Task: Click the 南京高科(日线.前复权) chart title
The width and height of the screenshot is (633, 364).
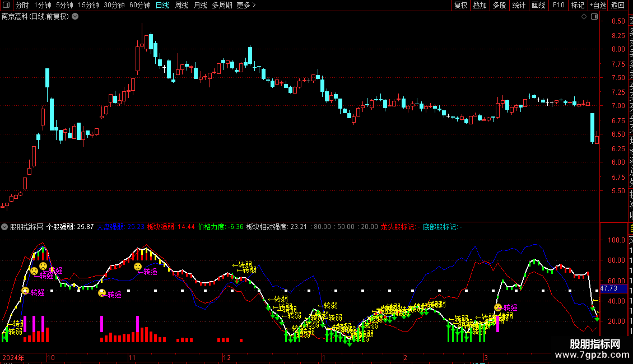Action: pyautogui.click(x=35, y=17)
